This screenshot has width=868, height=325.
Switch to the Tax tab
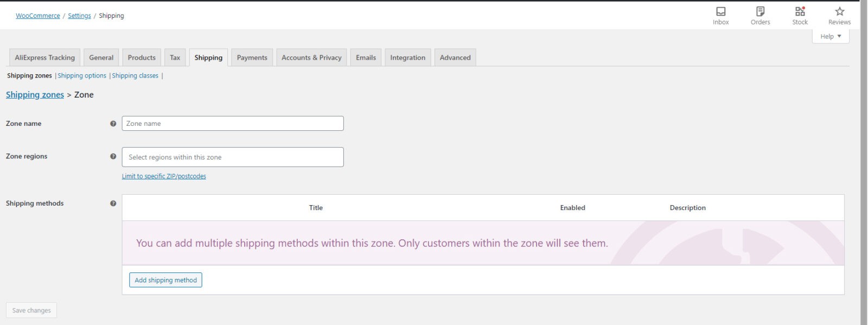[175, 58]
